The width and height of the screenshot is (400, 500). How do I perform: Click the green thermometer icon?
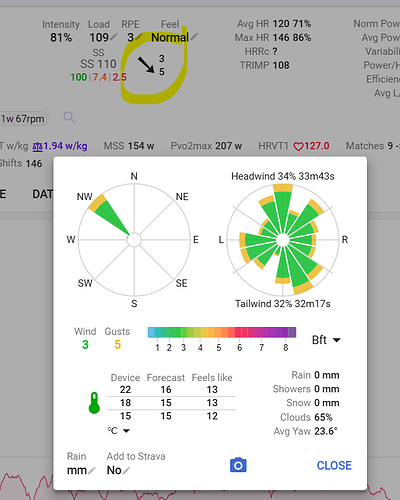94,403
